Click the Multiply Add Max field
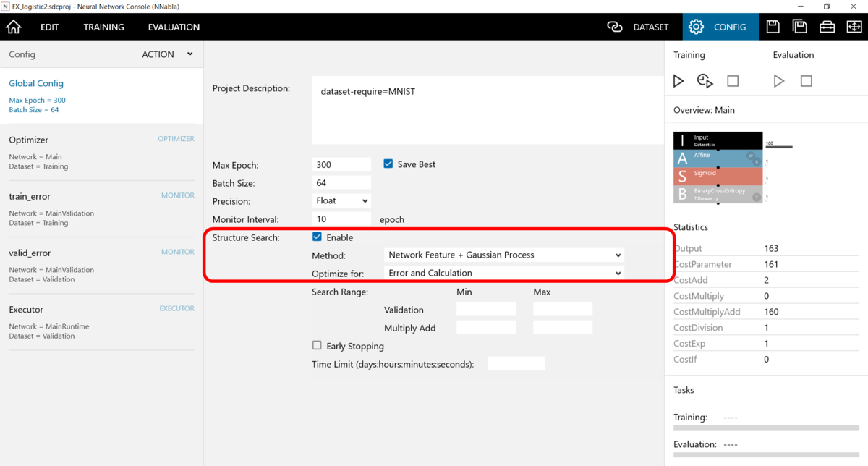Image resolution: width=868 pixels, height=466 pixels. pos(563,327)
